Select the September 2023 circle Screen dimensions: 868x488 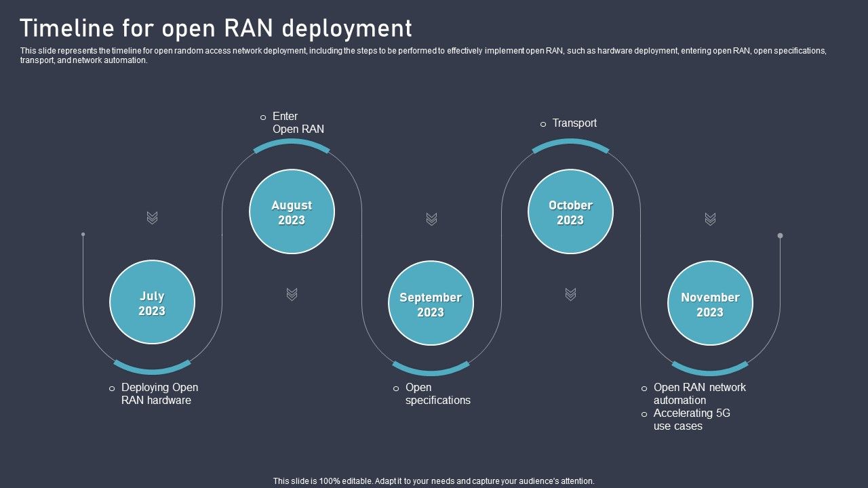tap(431, 302)
